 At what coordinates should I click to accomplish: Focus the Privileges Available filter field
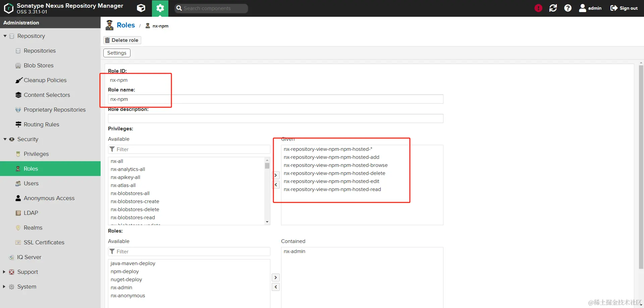coord(189,149)
